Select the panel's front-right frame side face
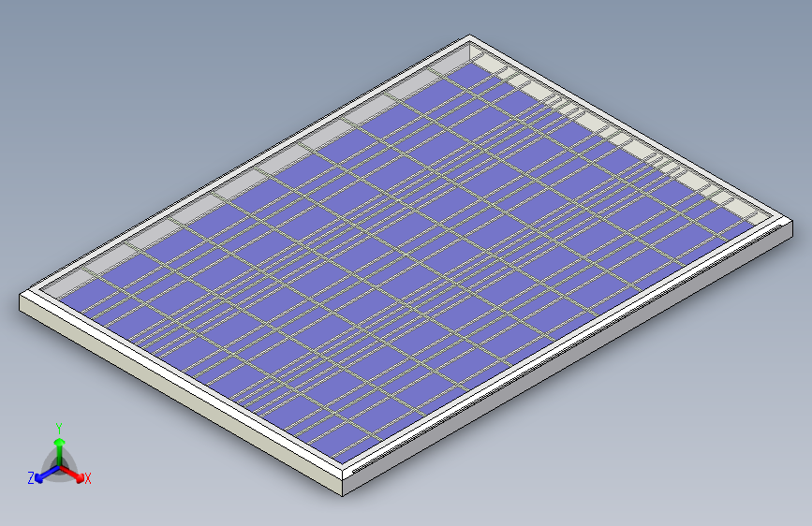Viewport: 812px width, 526px height. [x=568, y=359]
